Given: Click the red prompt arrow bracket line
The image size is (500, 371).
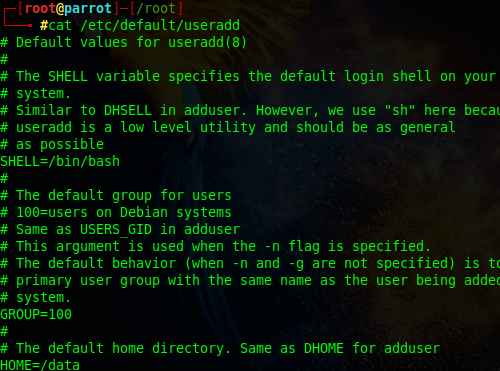Looking at the screenshot, I should (17, 17).
